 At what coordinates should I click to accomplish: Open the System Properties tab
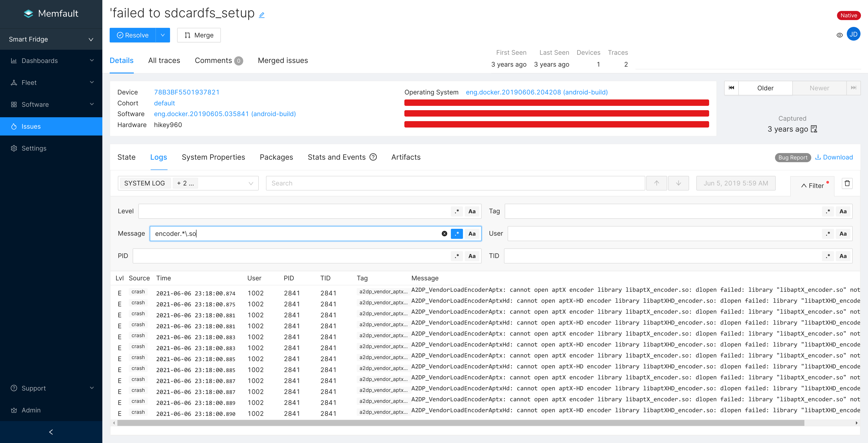[x=213, y=157]
